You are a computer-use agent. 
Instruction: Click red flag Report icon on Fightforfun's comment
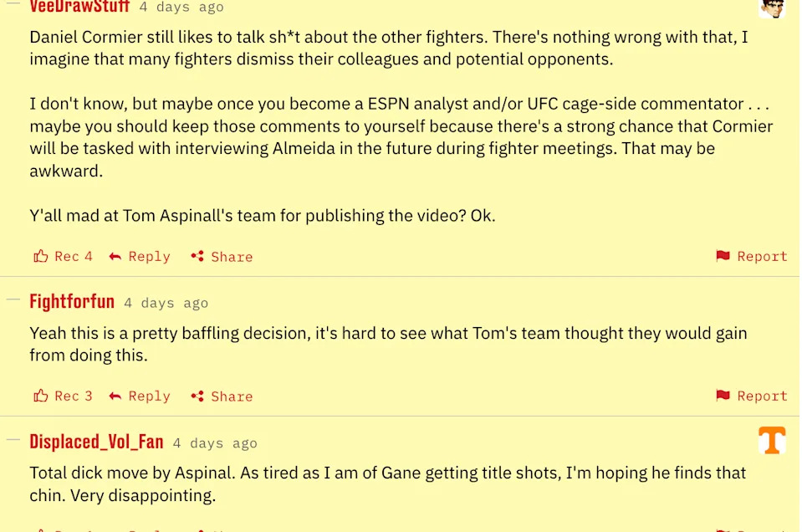coord(723,396)
